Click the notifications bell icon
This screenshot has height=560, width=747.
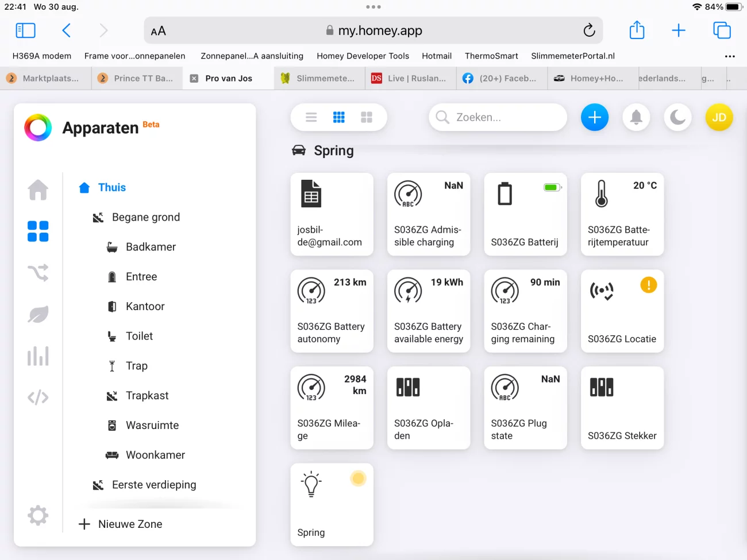[636, 117]
